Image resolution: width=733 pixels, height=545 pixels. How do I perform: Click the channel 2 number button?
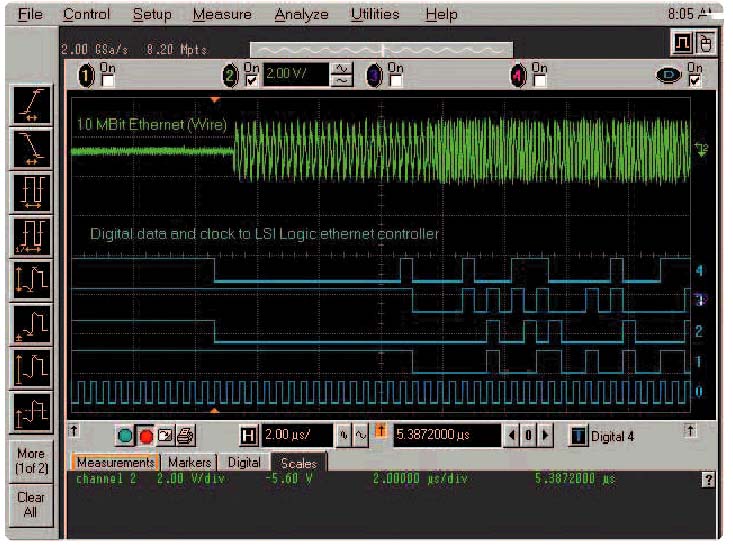pos(230,75)
